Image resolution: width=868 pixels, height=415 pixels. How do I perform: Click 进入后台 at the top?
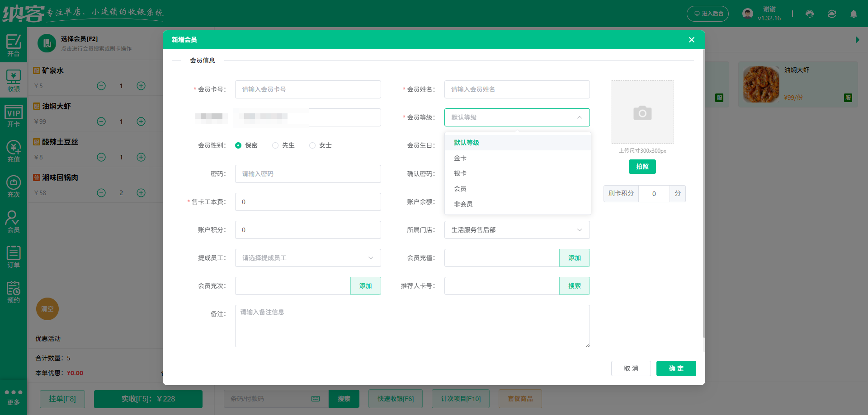point(708,14)
